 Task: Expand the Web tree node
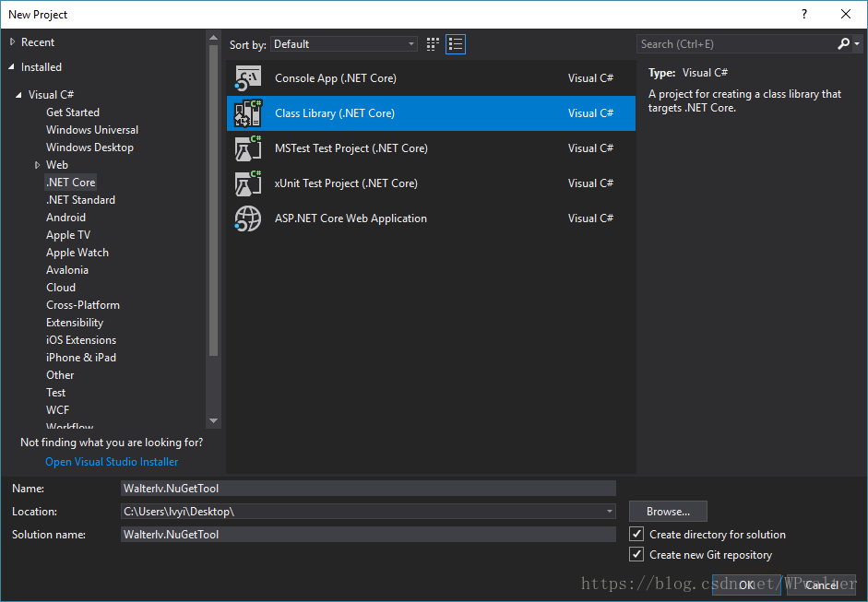point(37,165)
